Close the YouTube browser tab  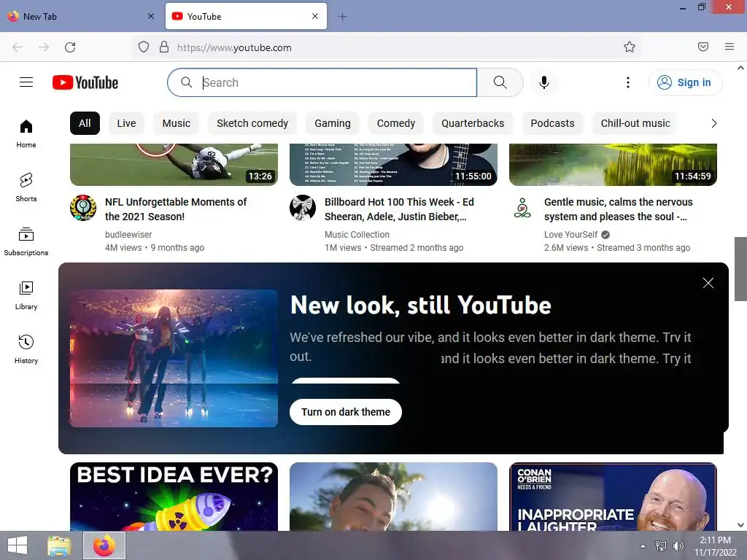tap(315, 16)
